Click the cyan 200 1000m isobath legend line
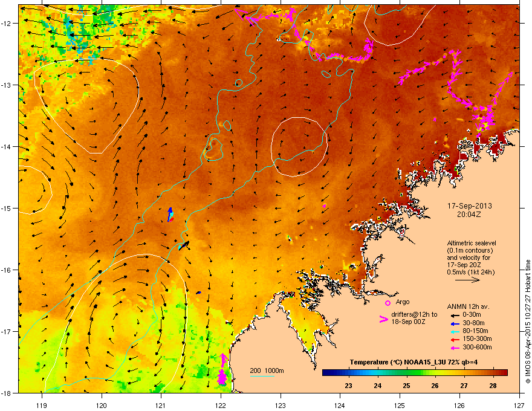This screenshot has width=532, height=411. (262, 376)
